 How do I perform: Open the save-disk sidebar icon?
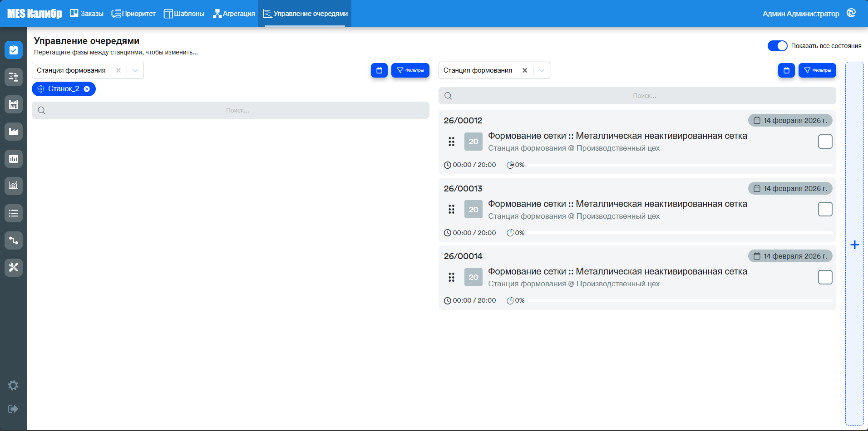coord(14,104)
